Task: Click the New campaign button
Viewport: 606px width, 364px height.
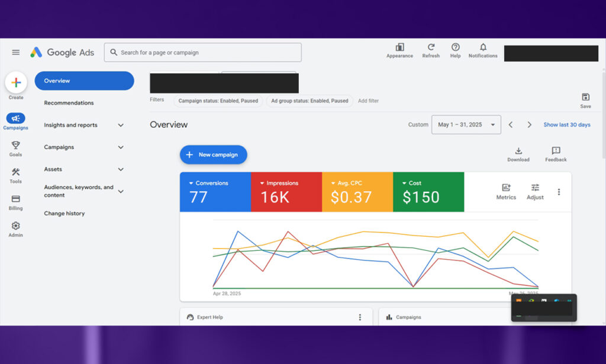Action: pos(213,154)
